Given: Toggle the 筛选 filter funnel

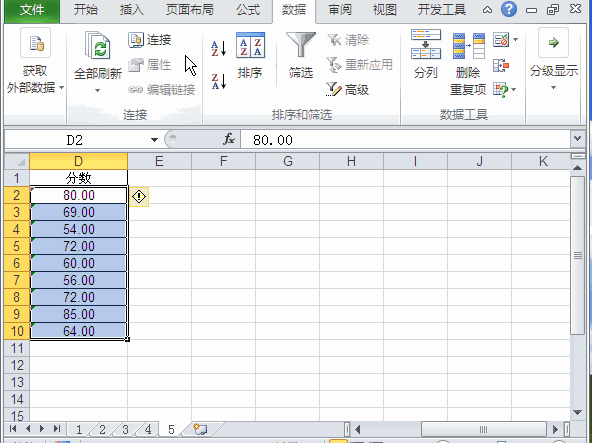Looking at the screenshot, I should coord(301,55).
